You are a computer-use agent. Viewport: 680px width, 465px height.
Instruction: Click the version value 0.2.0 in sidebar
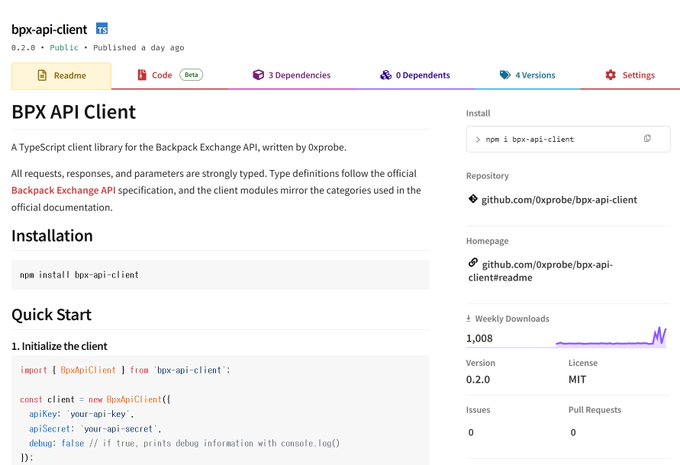tap(478, 380)
